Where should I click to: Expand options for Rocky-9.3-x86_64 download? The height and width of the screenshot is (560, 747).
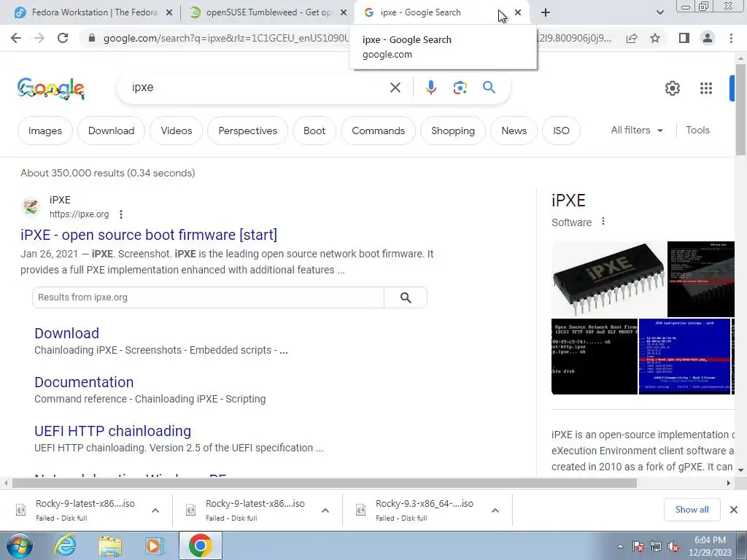[x=495, y=510]
